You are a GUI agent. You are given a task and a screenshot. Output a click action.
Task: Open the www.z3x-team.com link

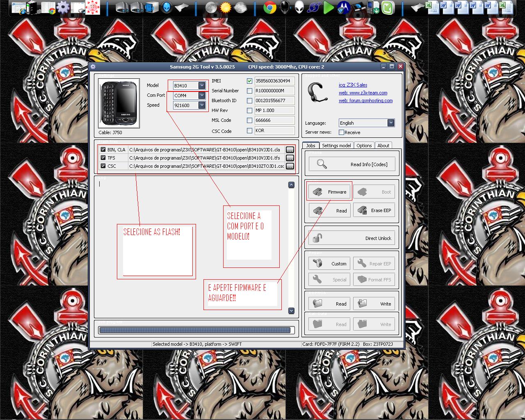(363, 93)
